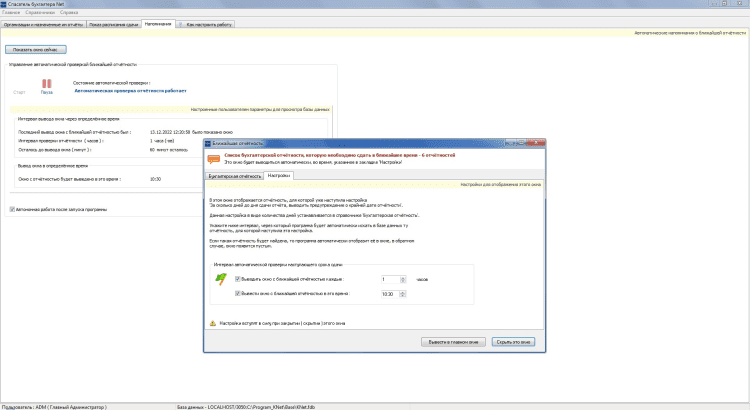Click the hours interval input field

pyautogui.click(x=388, y=279)
